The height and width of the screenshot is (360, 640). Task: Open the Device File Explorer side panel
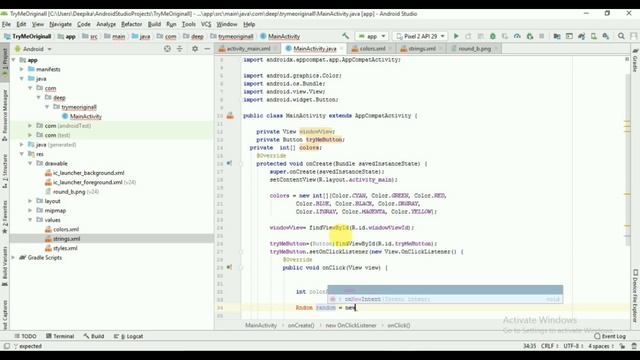coord(635,295)
